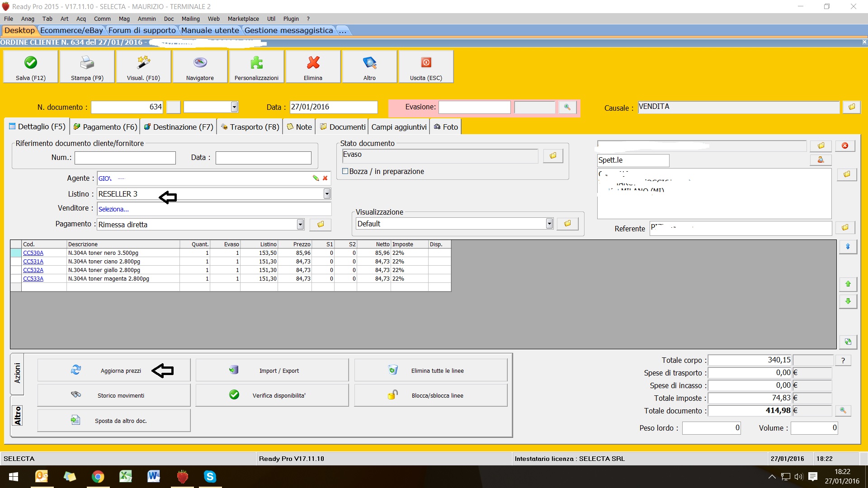The height and width of the screenshot is (488, 868).
Task: Click Elimina tutte le linee button
Action: (x=431, y=371)
